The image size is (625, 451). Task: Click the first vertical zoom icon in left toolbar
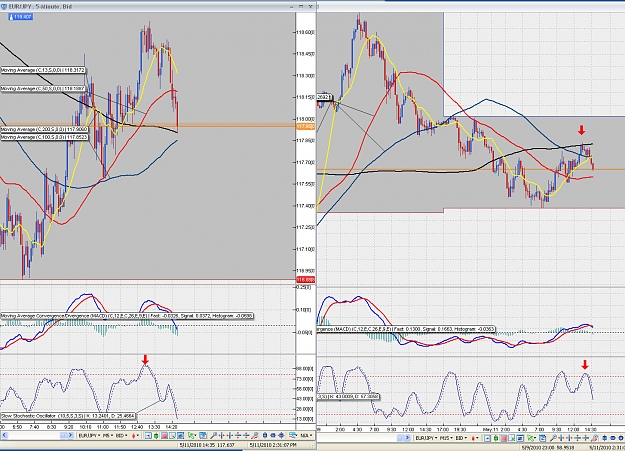(x=238, y=435)
